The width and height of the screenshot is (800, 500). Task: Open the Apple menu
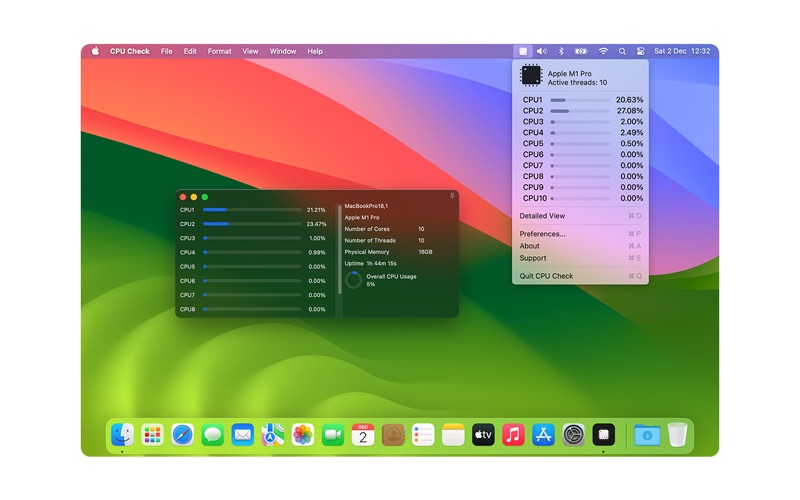[95, 51]
